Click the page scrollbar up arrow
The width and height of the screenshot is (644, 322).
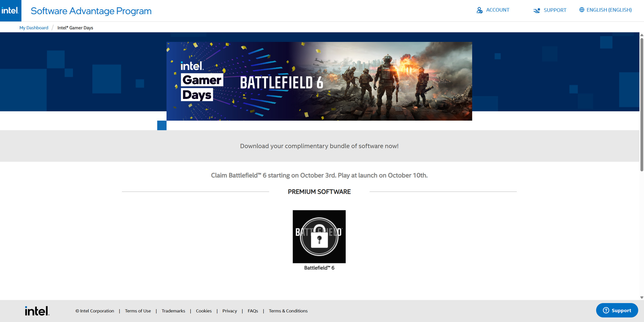click(x=642, y=35)
